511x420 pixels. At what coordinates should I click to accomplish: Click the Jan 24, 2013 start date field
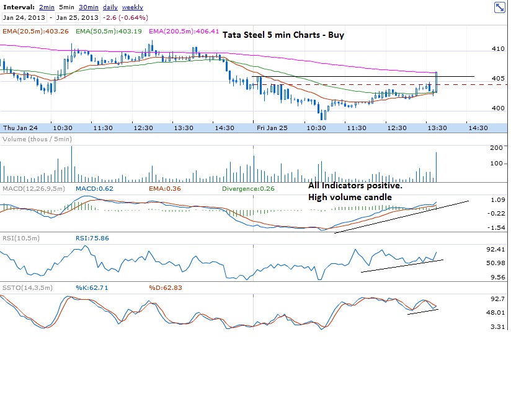pos(24,17)
